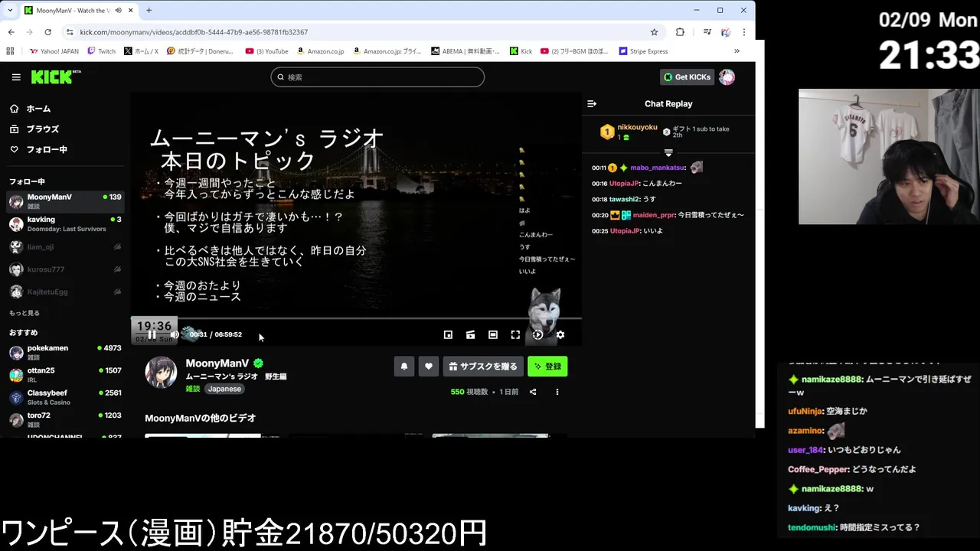
Task: Open liam_oji offline channel
Action: click(x=65, y=247)
